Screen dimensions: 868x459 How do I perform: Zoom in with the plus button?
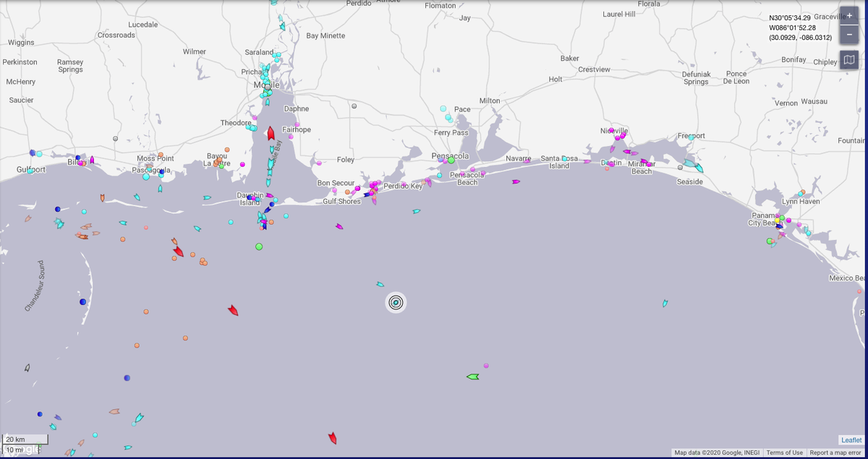point(849,16)
